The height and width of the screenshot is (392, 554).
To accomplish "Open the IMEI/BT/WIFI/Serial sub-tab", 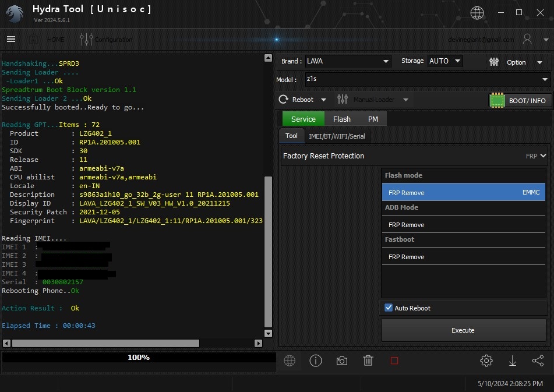I will tap(337, 136).
